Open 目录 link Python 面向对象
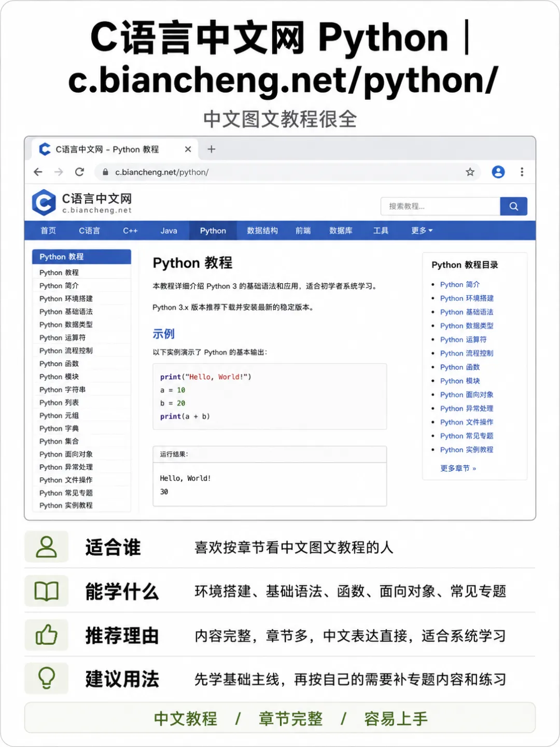Viewport: 560px width, 747px height. coord(467,395)
